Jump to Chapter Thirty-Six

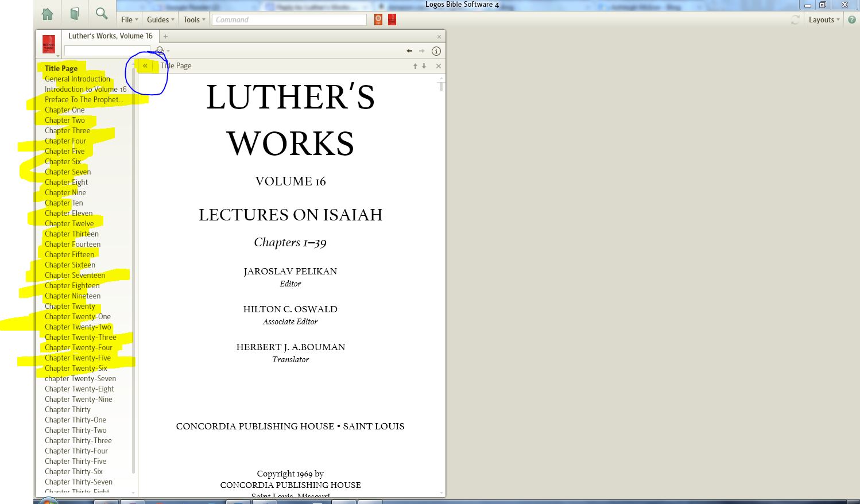(x=73, y=471)
